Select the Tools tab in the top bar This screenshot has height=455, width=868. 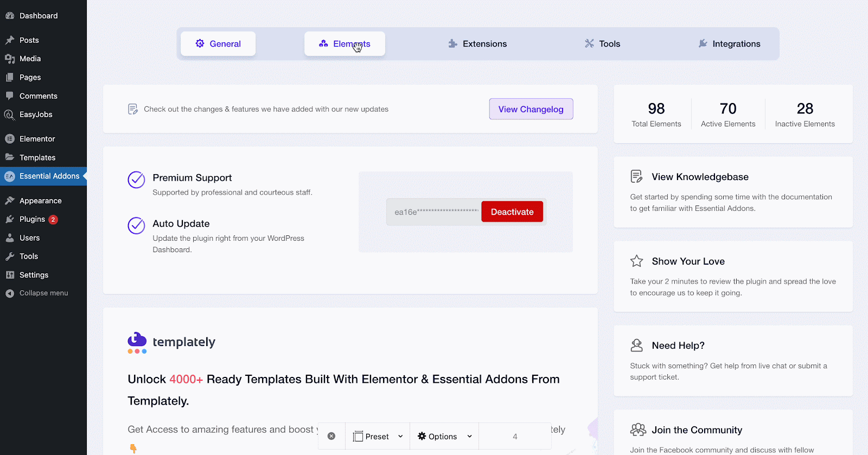(602, 44)
